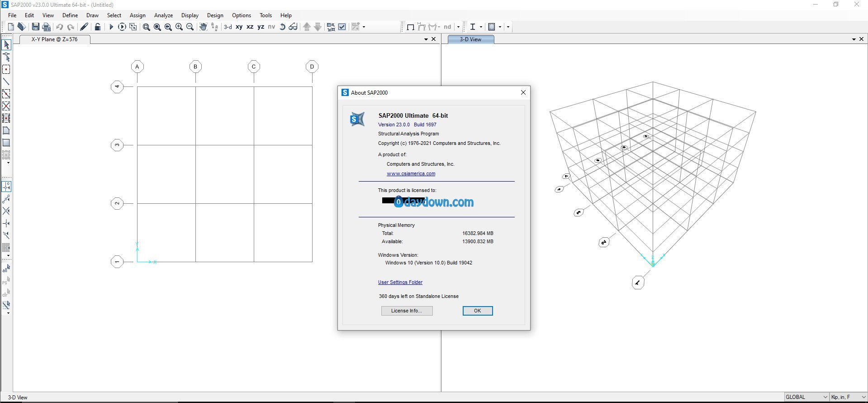
Task: Zoom out one step (minus magnifier)
Action: 190,27
